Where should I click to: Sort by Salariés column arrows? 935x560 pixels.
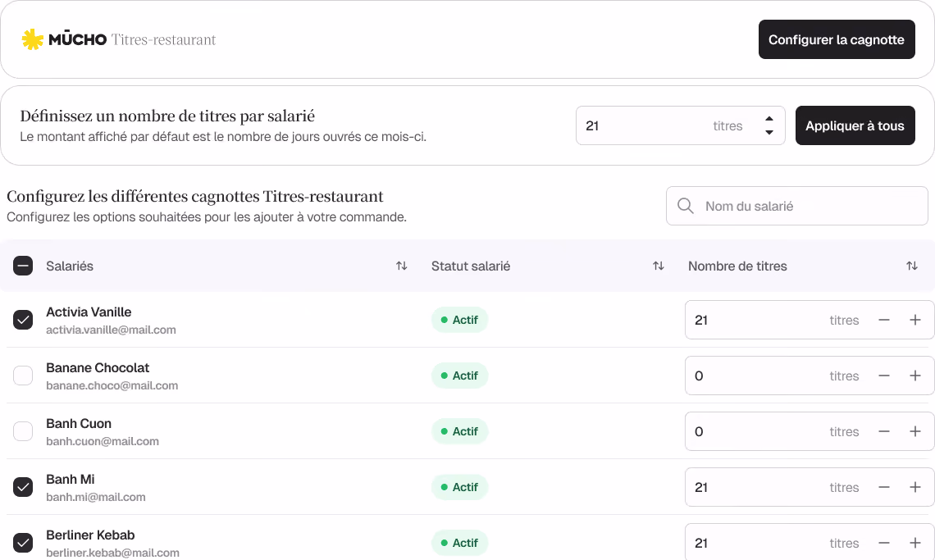(401, 266)
